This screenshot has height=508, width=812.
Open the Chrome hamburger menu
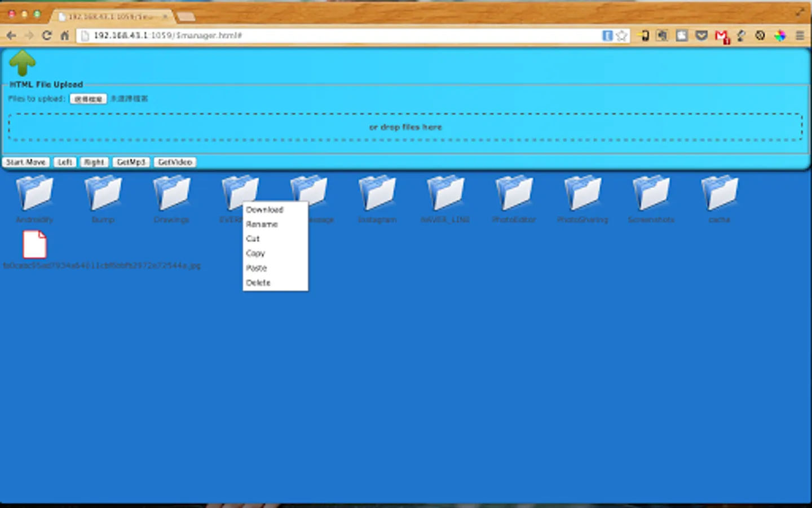tap(800, 35)
